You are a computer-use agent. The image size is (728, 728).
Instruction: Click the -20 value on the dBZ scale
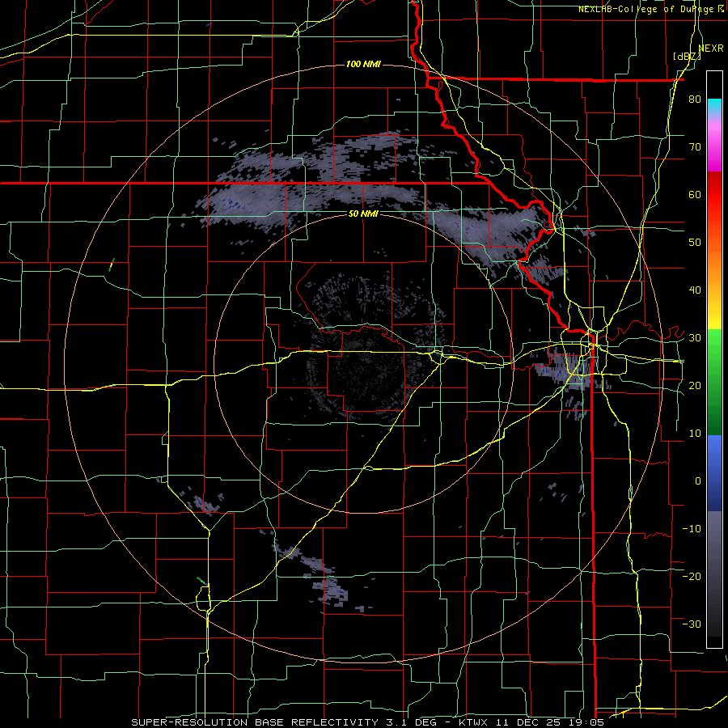click(692, 576)
